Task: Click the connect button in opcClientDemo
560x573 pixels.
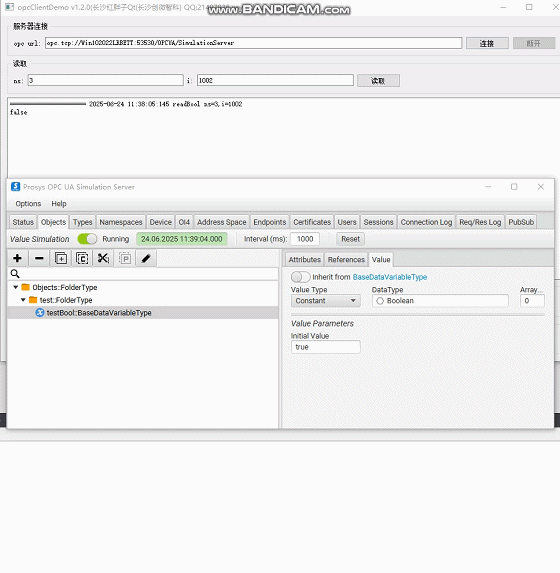Action: 487,43
